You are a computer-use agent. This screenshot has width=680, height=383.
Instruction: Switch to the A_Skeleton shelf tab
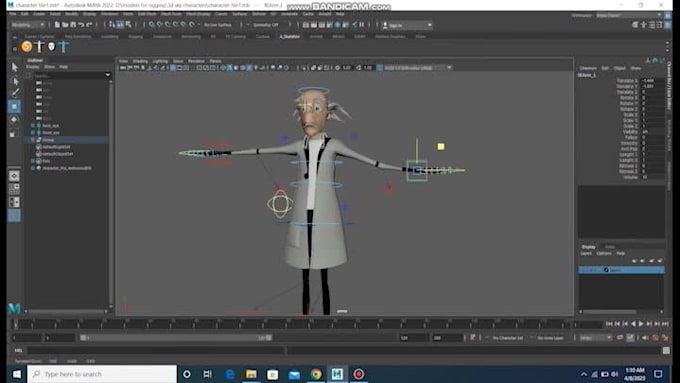(x=290, y=36)
